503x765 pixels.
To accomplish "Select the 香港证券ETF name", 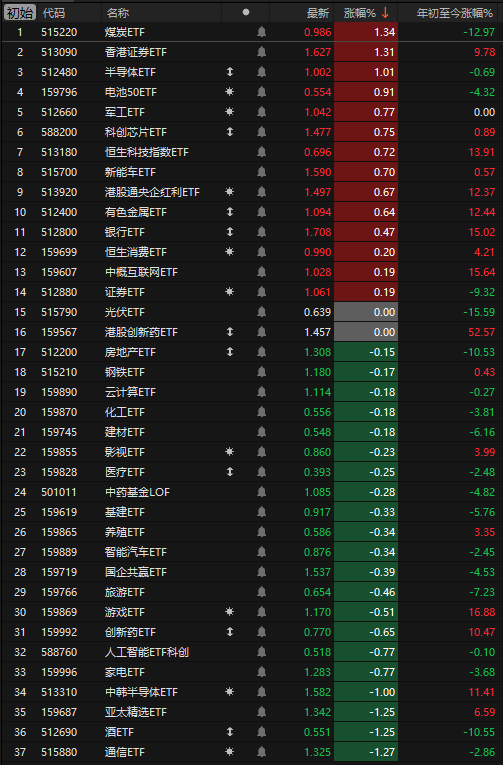I will click(136, 52).
